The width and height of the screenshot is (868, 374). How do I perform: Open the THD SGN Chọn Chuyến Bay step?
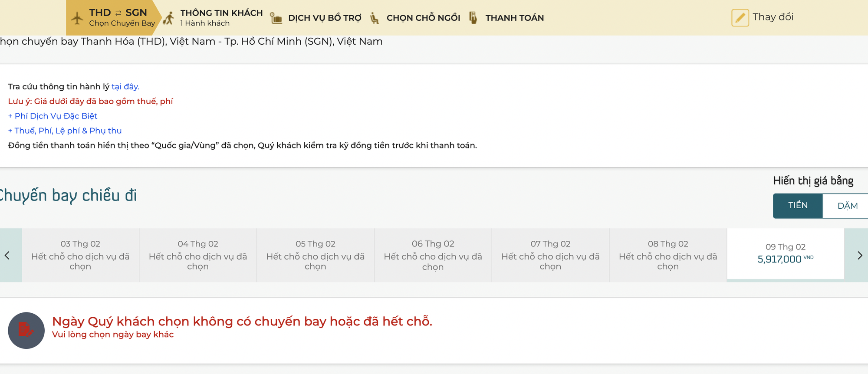[114, 17]
